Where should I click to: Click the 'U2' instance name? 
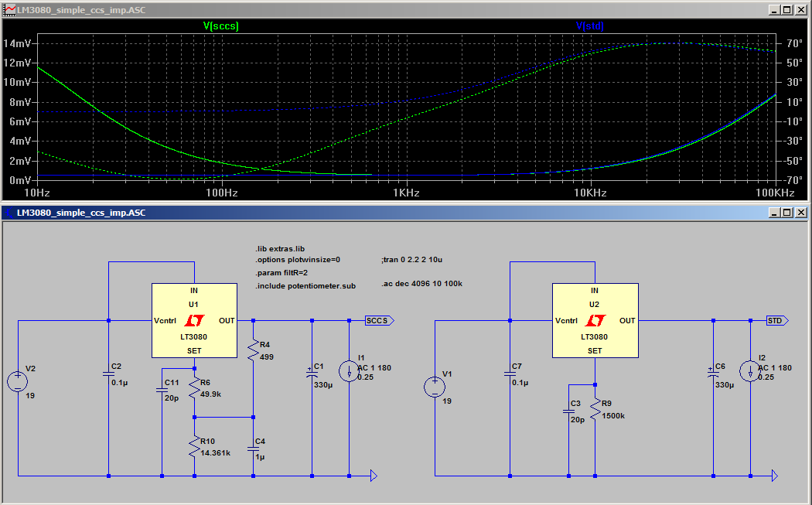(594, 305)
